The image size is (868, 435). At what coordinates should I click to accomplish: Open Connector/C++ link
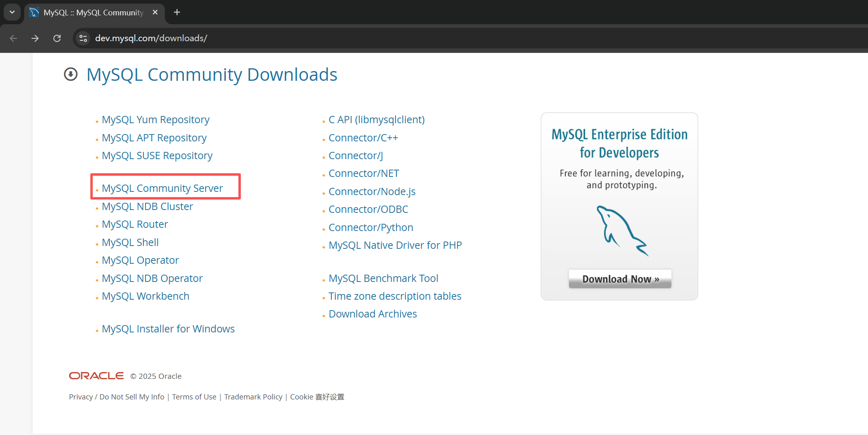(x=363, y=138)
